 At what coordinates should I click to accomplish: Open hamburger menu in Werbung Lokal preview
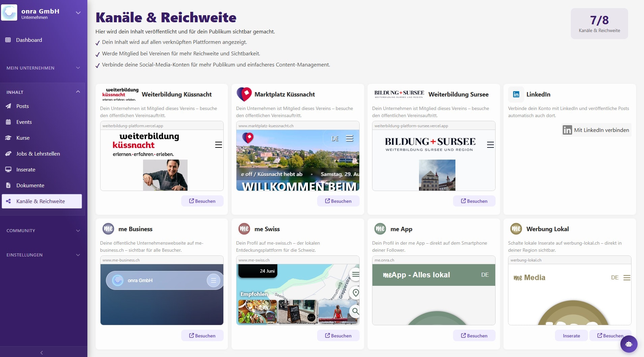point(627,277)
